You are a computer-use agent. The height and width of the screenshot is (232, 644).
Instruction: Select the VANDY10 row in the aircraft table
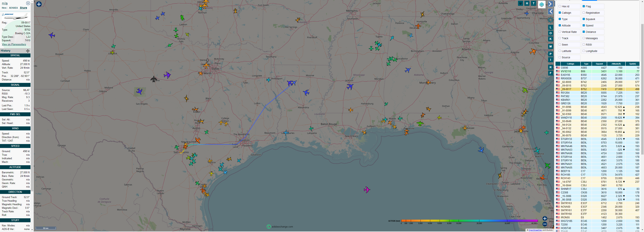click(598, 118)
